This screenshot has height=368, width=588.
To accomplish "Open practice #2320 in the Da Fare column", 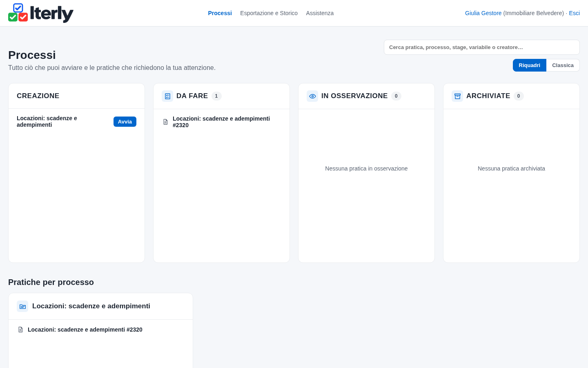I will (221, 122).
